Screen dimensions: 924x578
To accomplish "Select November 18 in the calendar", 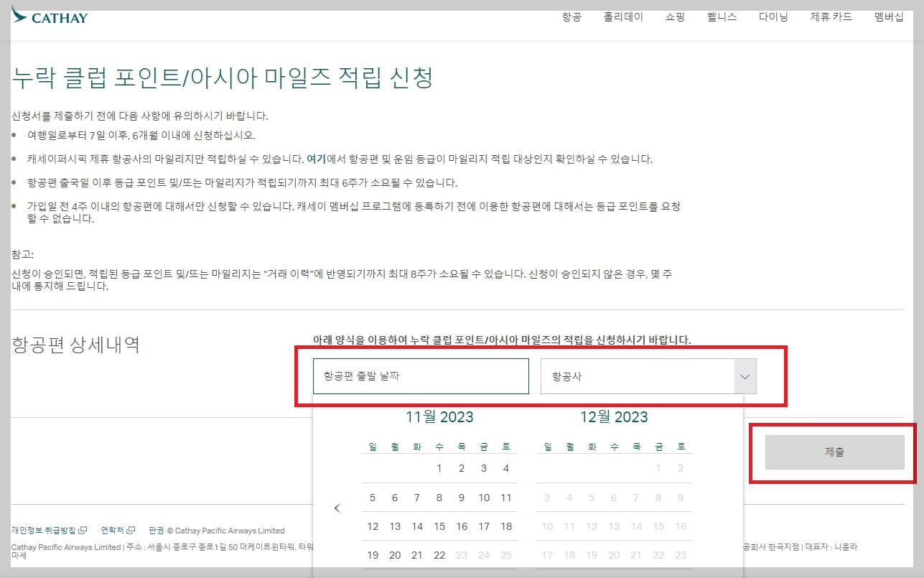I will pyautogui.click(x=506, y=526).
